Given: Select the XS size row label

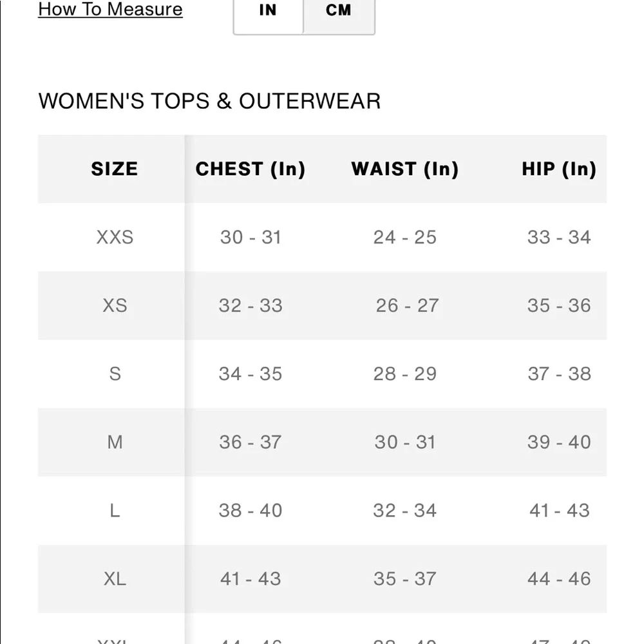Looking at the screenshot, I should tap(115, 305).
